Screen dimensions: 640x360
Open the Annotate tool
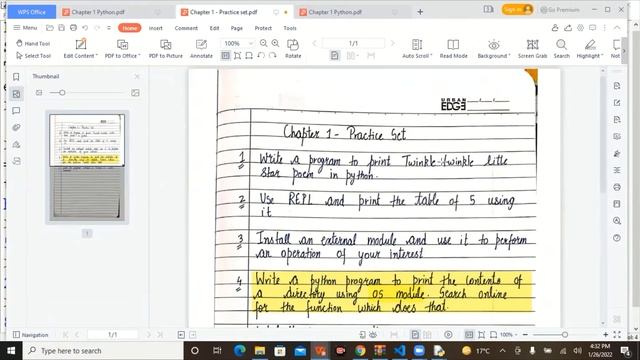[201, 48]
